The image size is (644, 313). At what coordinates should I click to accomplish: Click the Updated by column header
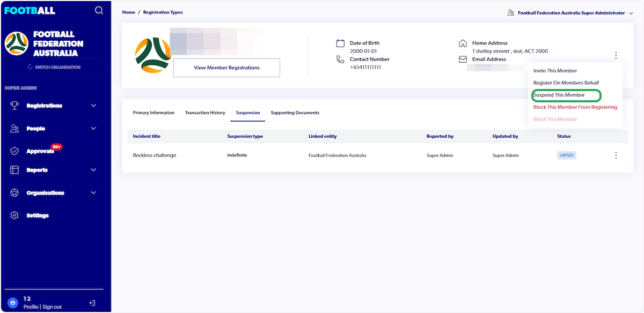click(506, 136)
